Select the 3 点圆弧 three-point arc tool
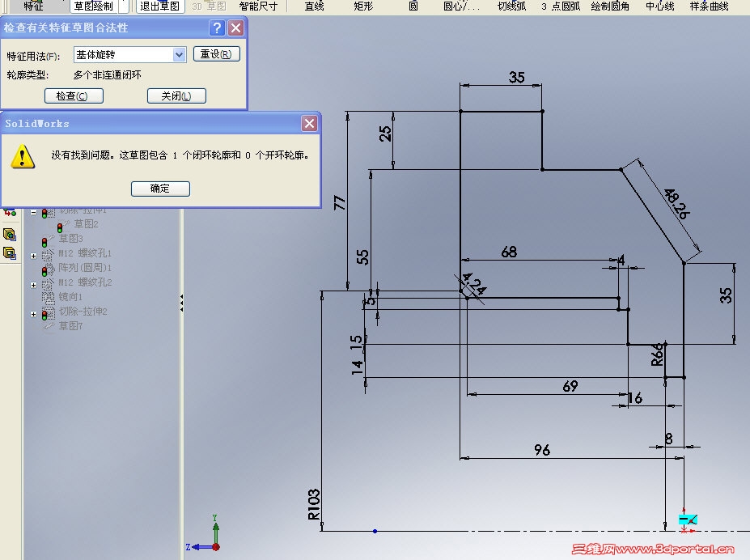750x560 pixels. tap(561, 6)
